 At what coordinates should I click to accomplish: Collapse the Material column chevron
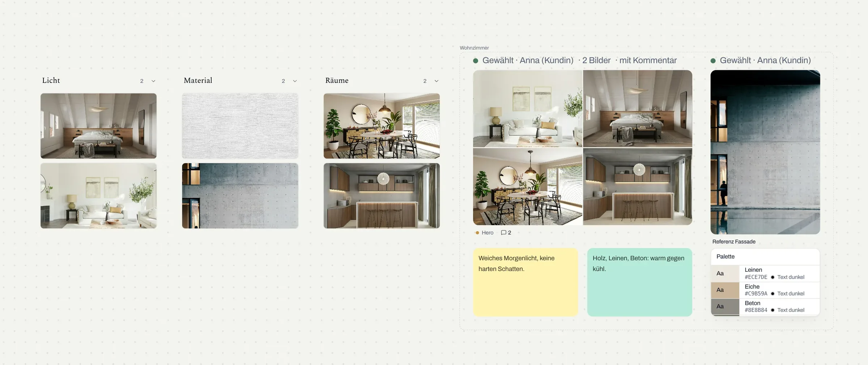[x=295, y=81]
